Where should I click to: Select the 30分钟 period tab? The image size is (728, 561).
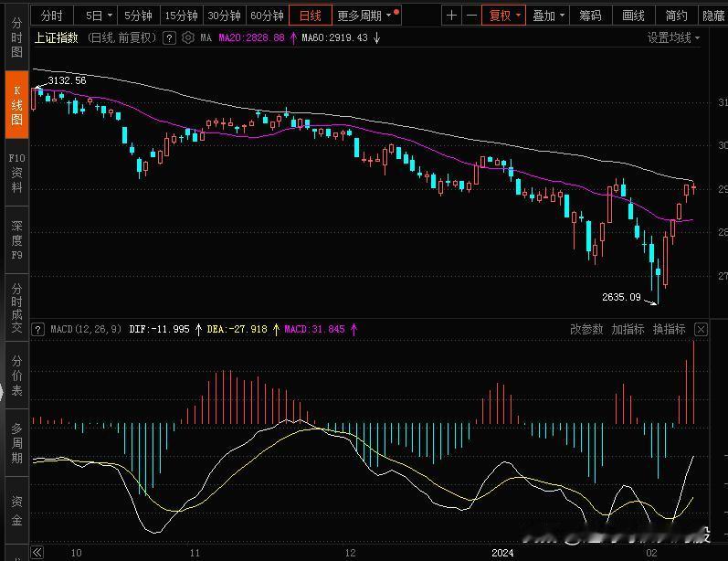click(x=224, y=16)
